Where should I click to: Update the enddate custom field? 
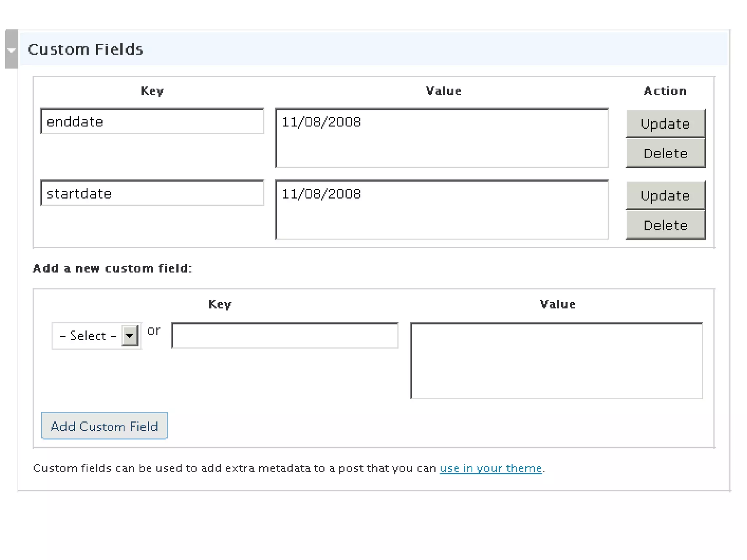click(666, 124)
